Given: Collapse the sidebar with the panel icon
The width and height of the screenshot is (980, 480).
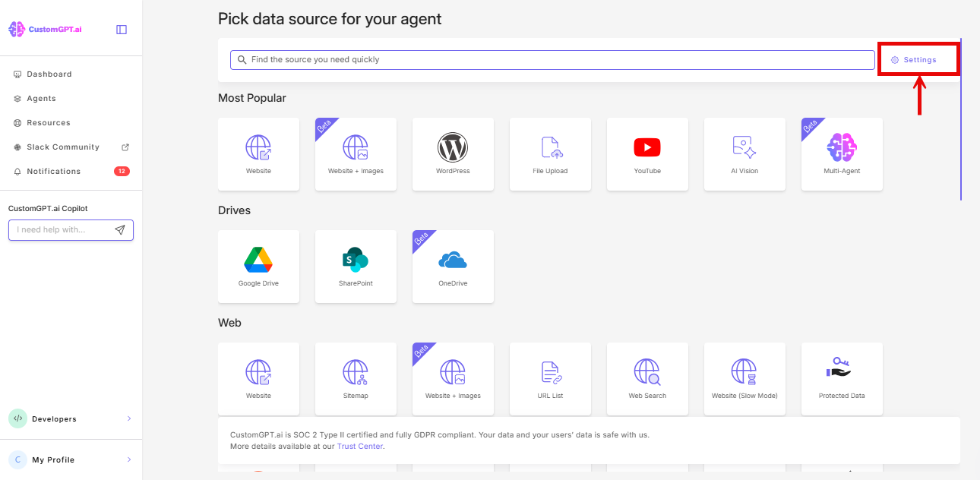Looking at the screenshot, I should [x=121, y=28].
